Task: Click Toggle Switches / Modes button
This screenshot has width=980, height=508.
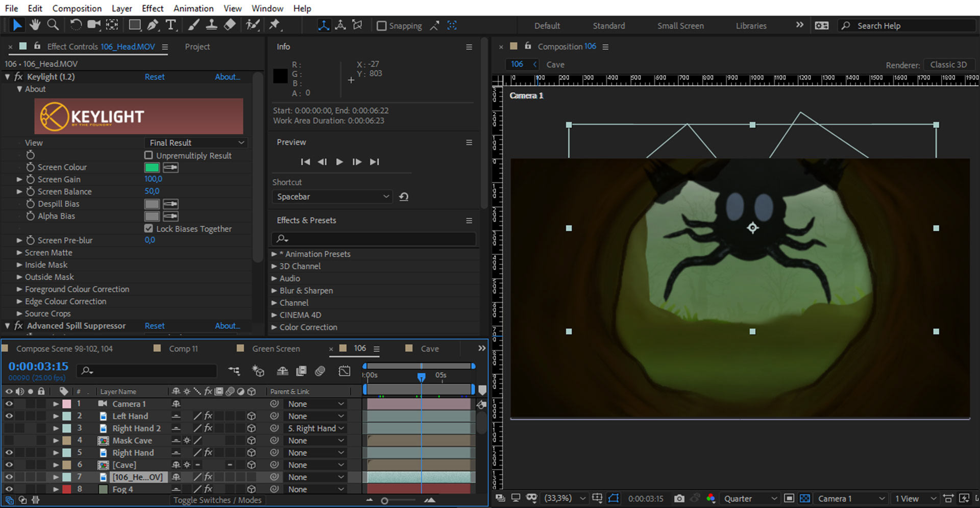Action: pos(217,500)
